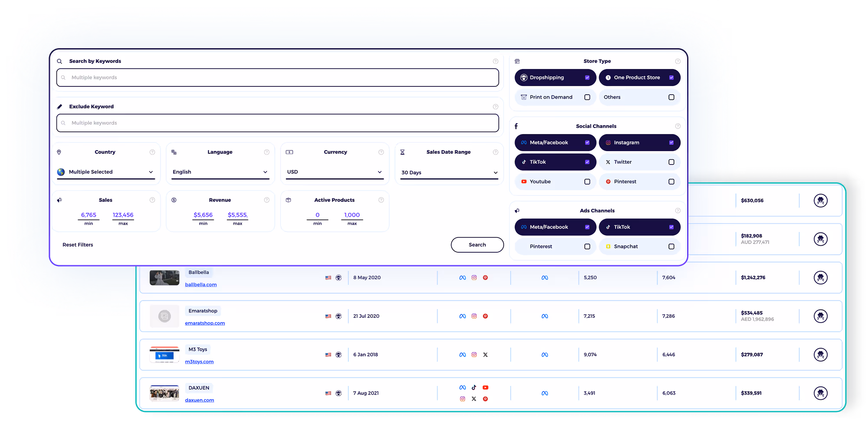The height and width of the screenshot is (422, 868).
Task: Click help icon in Store Type panel
Action: (678, 61)
